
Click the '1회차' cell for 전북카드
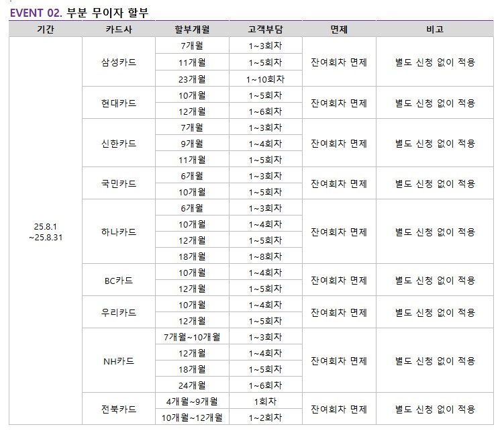click(x=266, y=401)
